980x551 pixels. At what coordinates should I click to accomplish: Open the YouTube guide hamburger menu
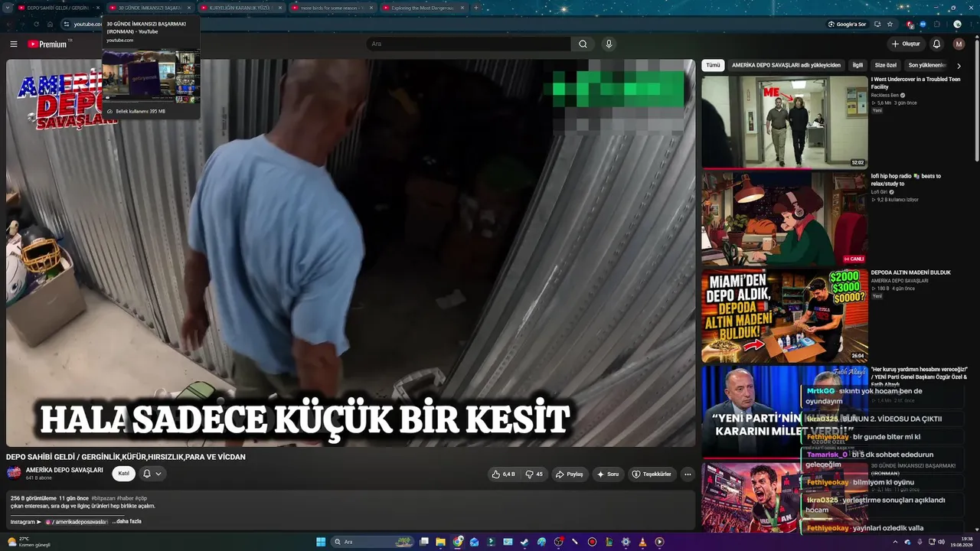13,44
